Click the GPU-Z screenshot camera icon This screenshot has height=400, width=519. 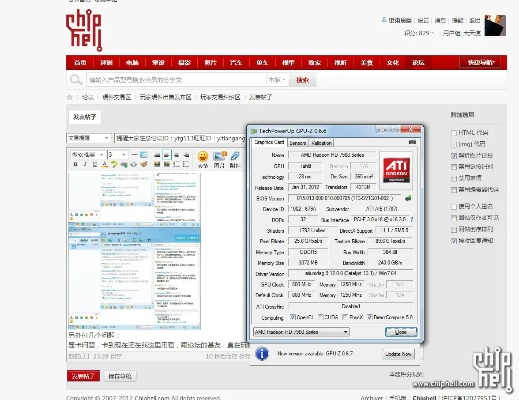412,142
